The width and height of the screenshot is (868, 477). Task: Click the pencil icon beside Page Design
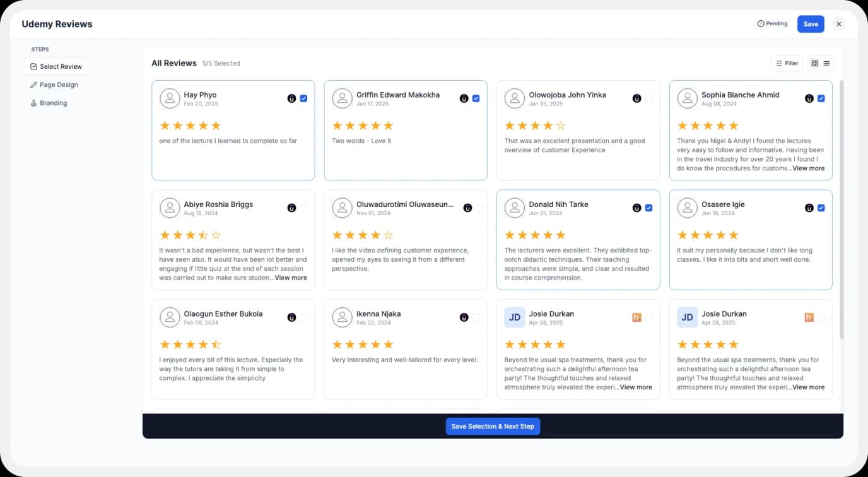(x=34, y=85)
